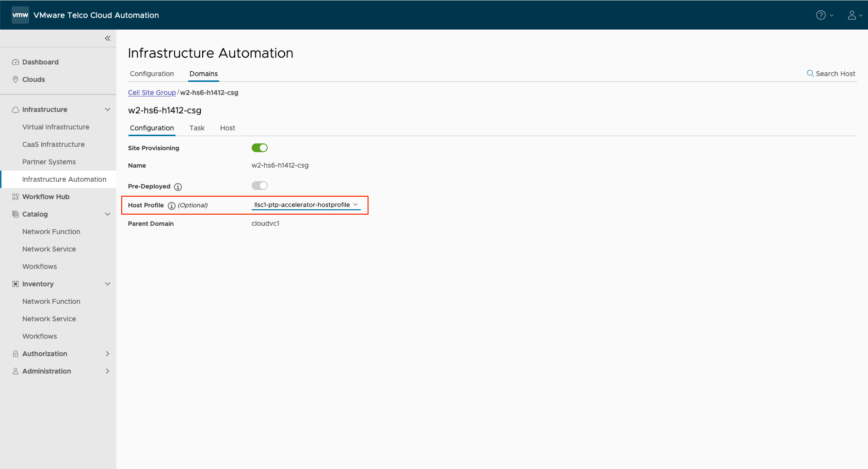Open Dashboard in sidebar
The width and height of the screenshot is (868, 469).
[x=40, y=62]
